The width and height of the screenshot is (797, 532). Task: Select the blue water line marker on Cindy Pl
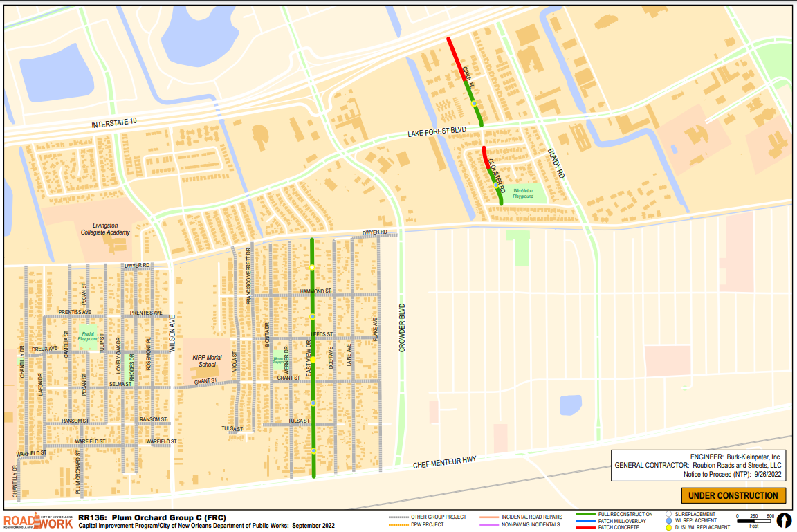pos(474,104)
